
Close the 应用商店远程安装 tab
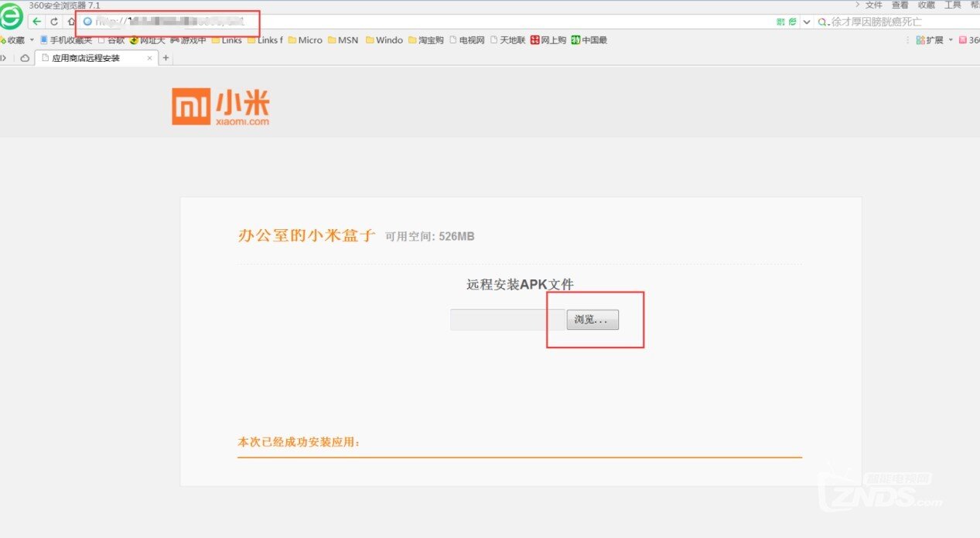[149, 58]
